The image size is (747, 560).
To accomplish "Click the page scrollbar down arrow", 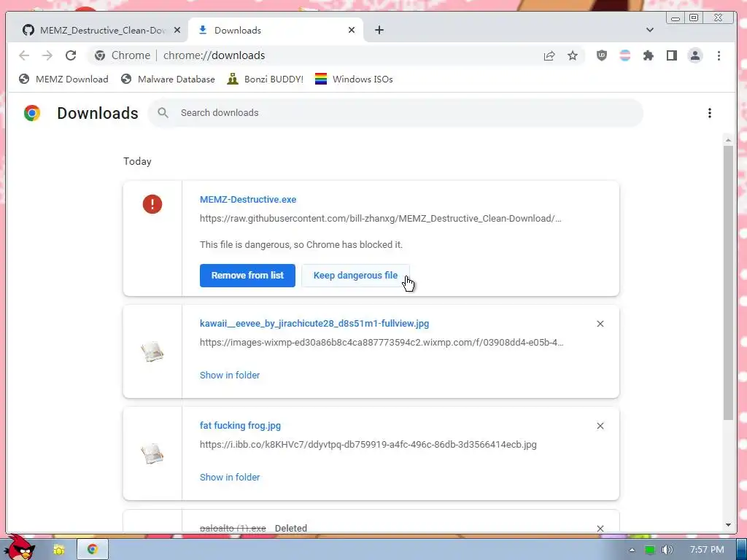I will (728, 525).
